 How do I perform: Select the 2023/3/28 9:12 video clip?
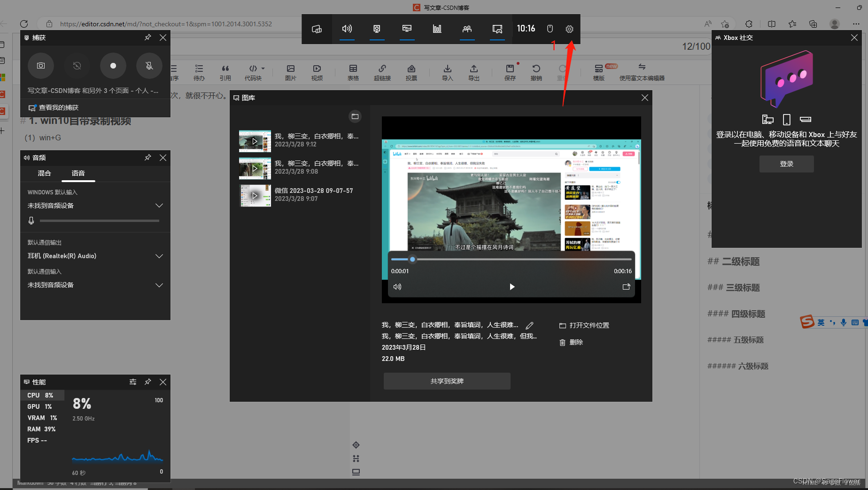300,141
